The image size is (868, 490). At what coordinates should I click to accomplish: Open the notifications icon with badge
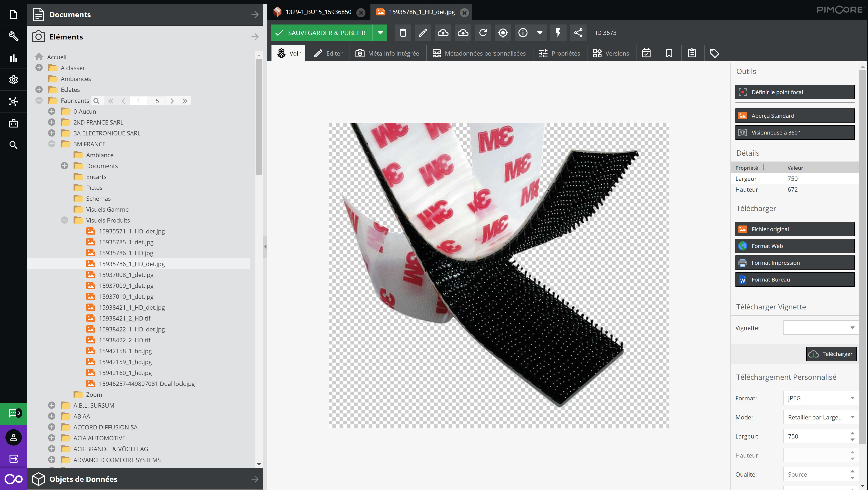(x=13, y=413)
